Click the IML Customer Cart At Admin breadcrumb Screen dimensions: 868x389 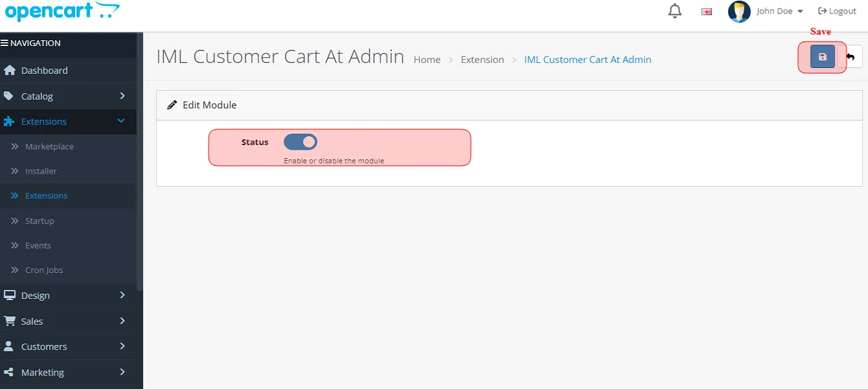pos(588,60)
